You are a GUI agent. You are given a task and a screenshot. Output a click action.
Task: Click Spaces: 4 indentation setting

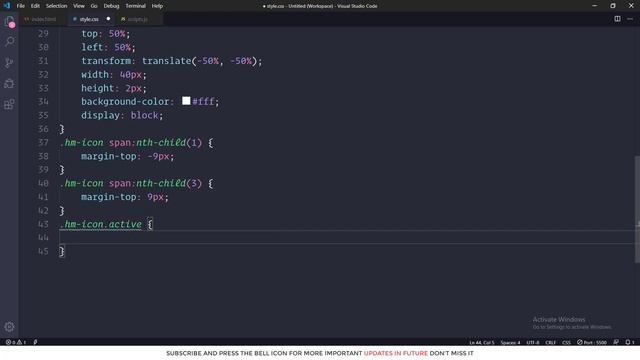(x=510, y=342)
